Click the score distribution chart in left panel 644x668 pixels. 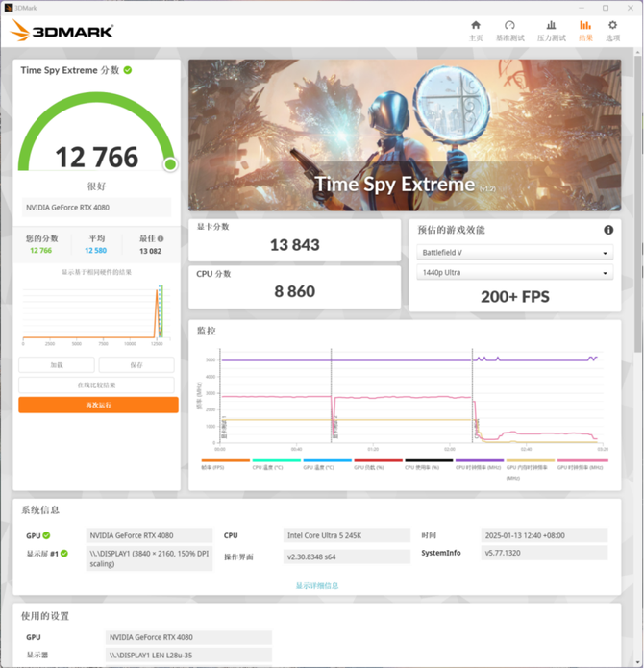point(97,314)
